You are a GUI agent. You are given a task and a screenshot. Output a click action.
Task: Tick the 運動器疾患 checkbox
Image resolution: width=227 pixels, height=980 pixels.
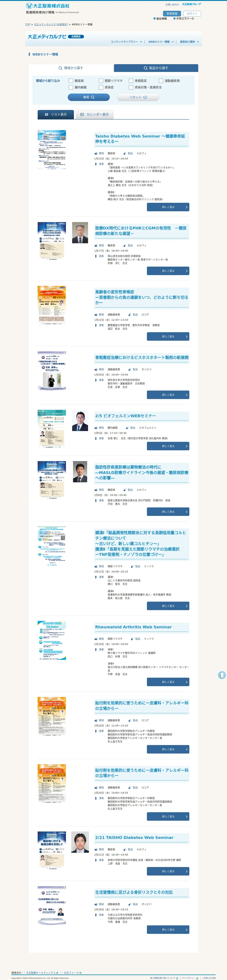(161, 81)
